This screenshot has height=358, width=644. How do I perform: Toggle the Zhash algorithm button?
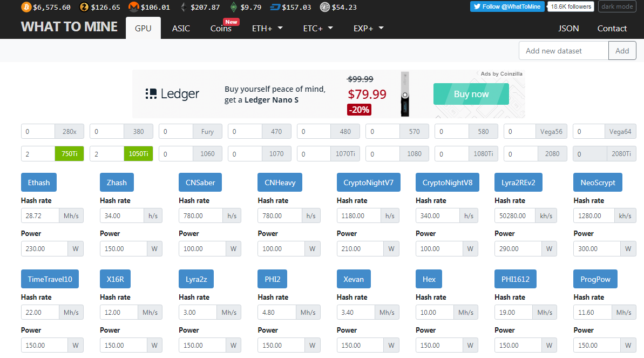click(117, 183)
